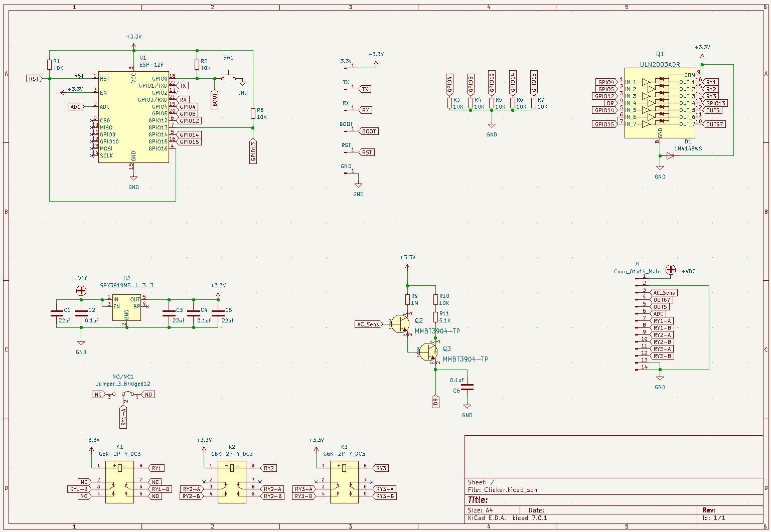Click the +VDC power flag at connector J1
This screenshot has height=532, width=771.
pyautogui.click(x=670, y=270)
